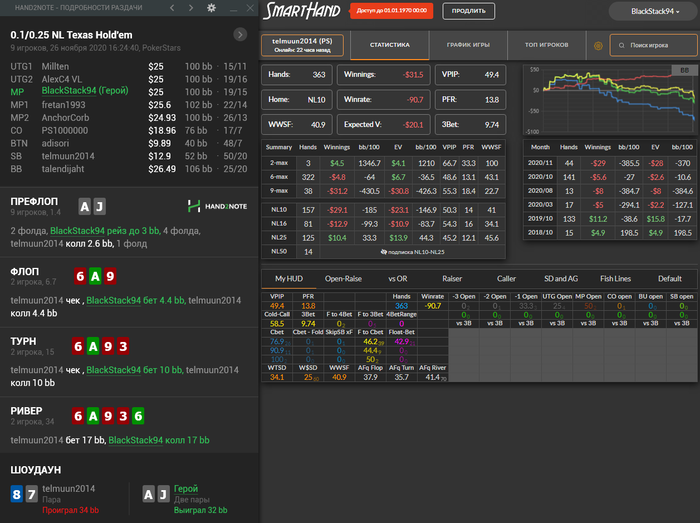Viewport: 700px width, 523px height.
Task: Click the Winrate -90.7 stat box
Action: coord(383,100)
